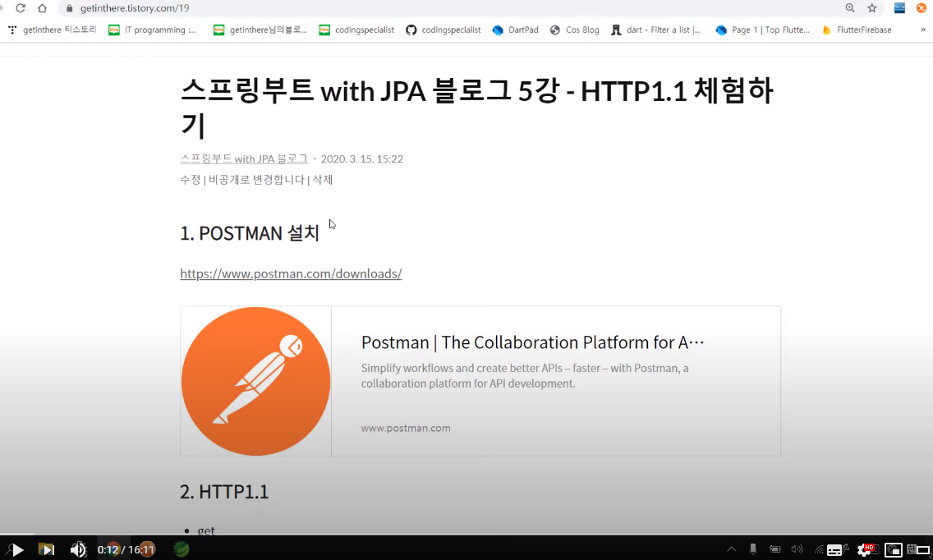The height and width of the screenshot is (560, 933).
Task: Open the zoom magnifier icon in address bar
Action: [850, 7]
